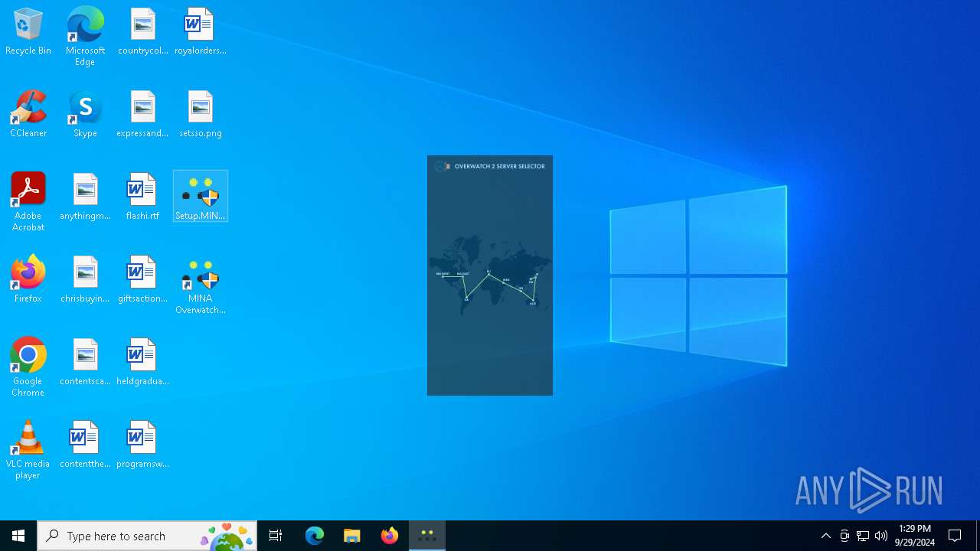This screenshot has height=551, width=980.
Task: Select the NA WEST server node
Action: click(x=443, y=275)
